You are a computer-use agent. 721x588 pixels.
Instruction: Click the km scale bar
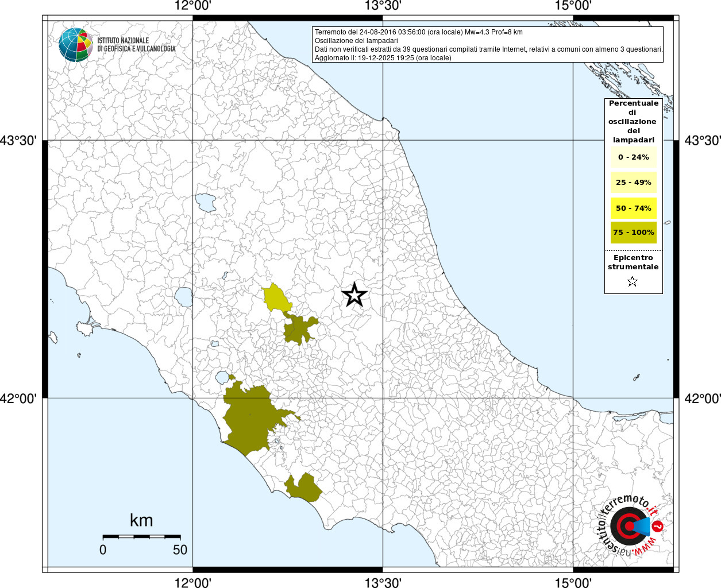coord(141,536)
